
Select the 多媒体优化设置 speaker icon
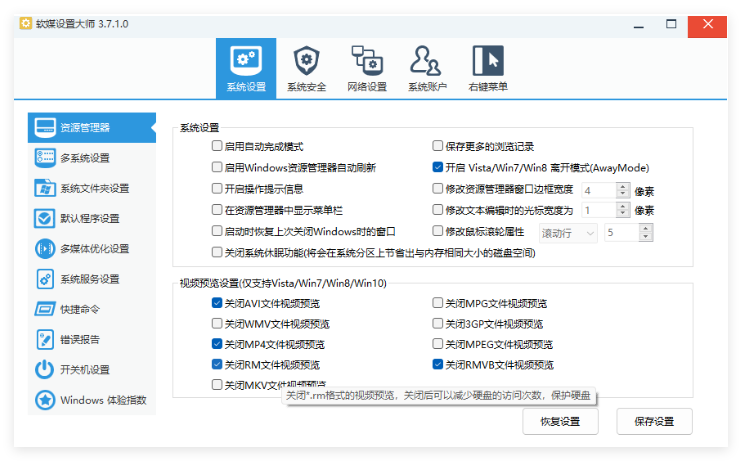tap(45, 248)
